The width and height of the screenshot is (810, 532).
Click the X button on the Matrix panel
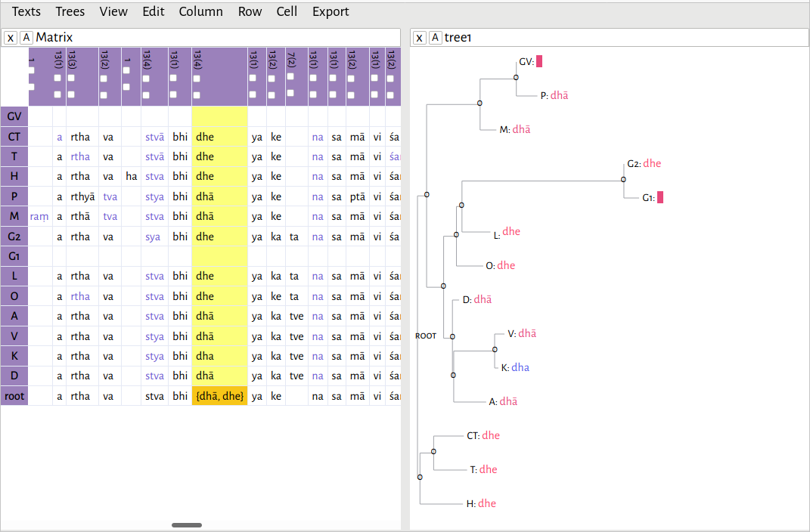[x=10, y=37]
